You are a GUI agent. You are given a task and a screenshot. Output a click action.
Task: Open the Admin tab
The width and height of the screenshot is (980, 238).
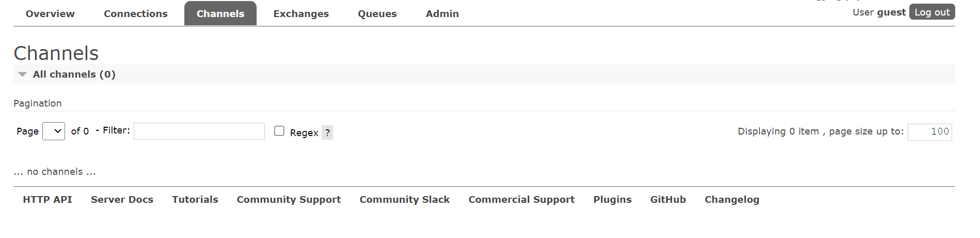coord(442,13)
